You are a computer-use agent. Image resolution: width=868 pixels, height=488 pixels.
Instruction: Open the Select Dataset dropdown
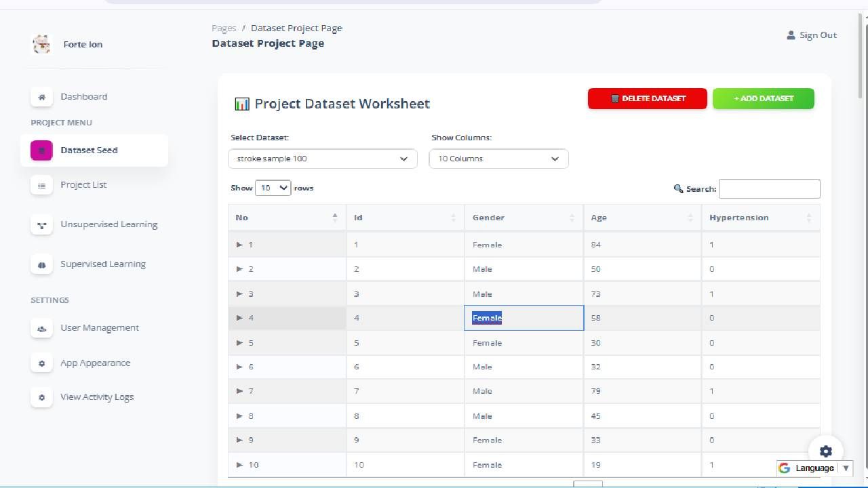(322, 159)
